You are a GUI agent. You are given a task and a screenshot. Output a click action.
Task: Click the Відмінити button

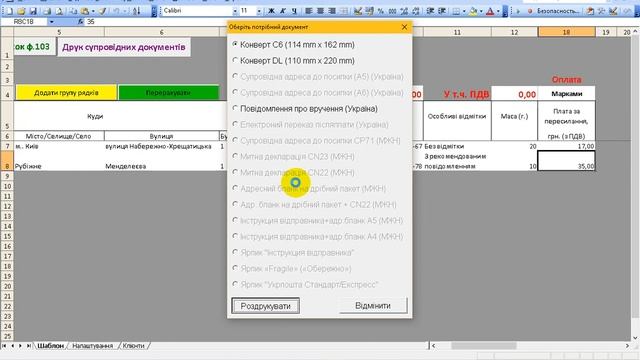click(373, 305)
